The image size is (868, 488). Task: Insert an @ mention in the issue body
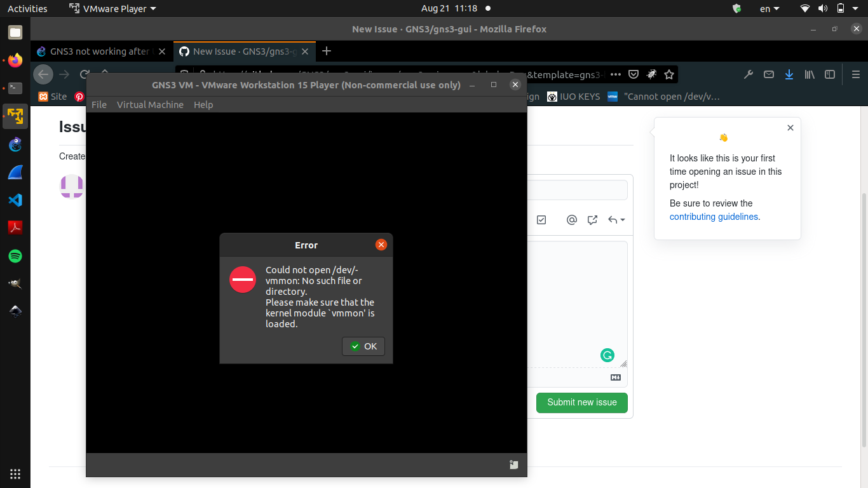[571, 219]
